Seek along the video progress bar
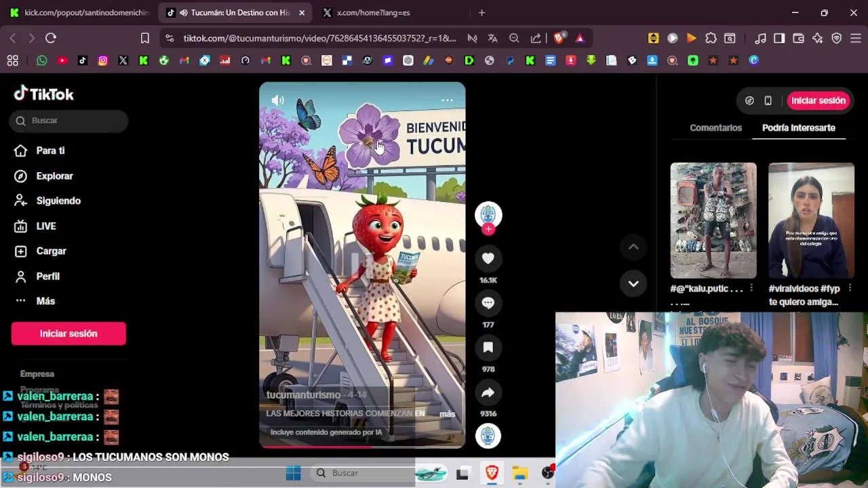 pos(362,447)
